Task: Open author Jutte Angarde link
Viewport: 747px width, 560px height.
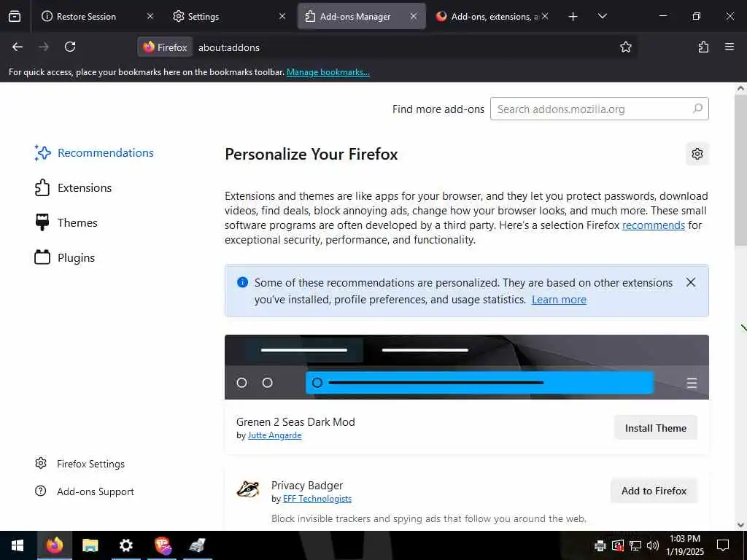Action: 274,435
